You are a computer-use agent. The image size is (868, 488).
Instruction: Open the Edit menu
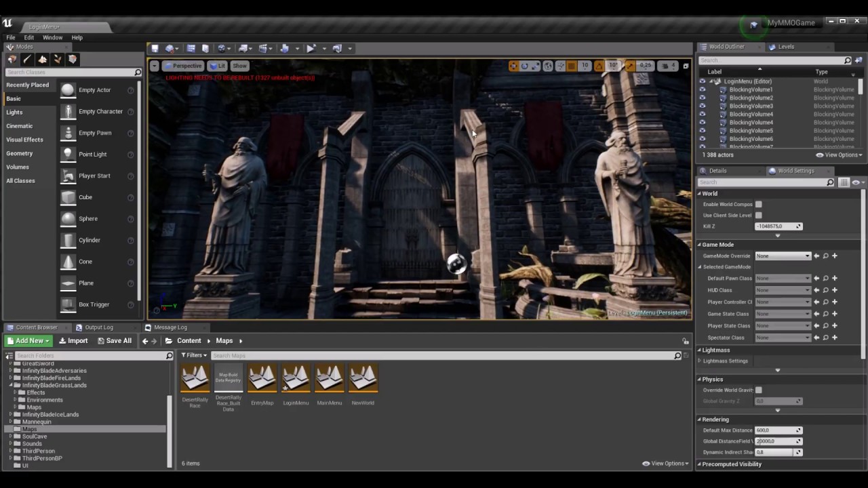pos(29,38)
